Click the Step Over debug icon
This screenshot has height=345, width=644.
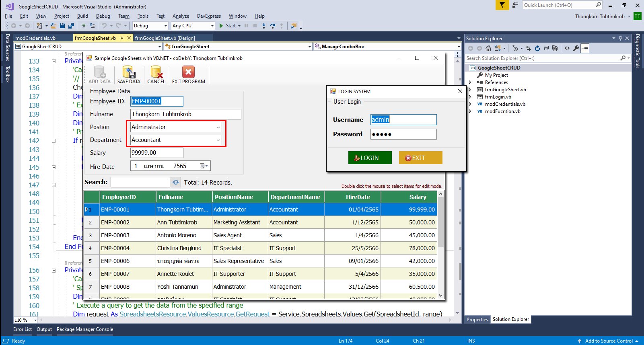(x=273, y=26)
